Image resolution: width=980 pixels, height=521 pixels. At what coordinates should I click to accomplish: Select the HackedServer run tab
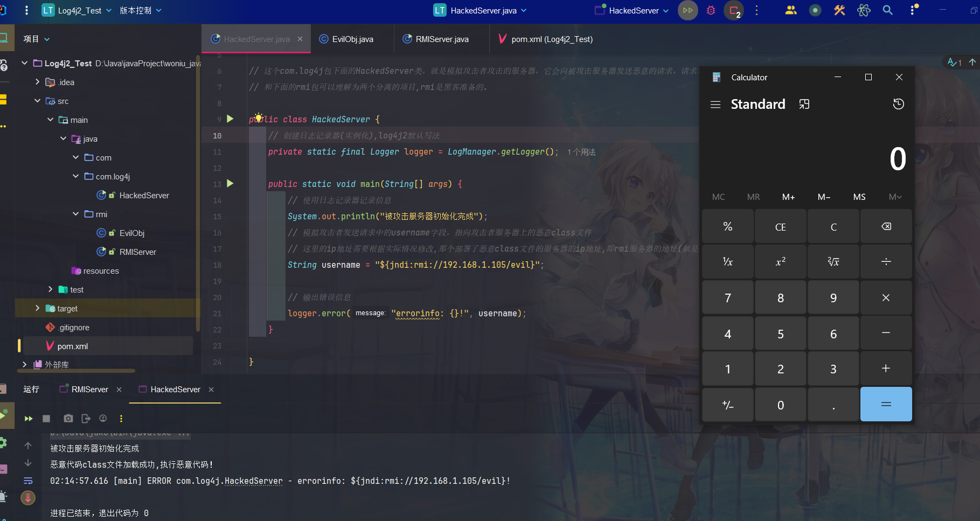pyautogui.click(x=175, y=389)
